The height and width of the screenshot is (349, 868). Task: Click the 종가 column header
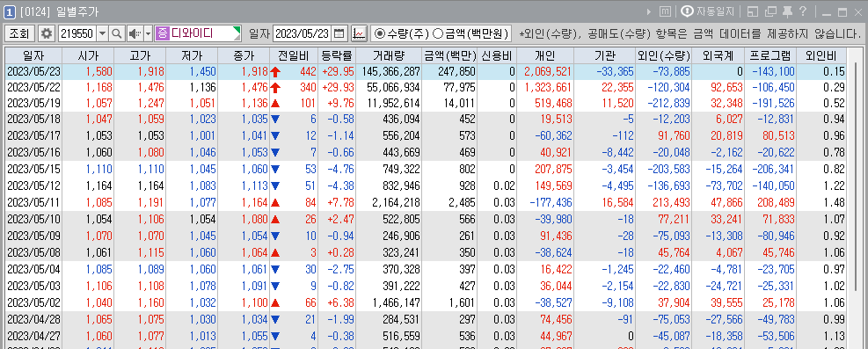click(x=244, y=56)
